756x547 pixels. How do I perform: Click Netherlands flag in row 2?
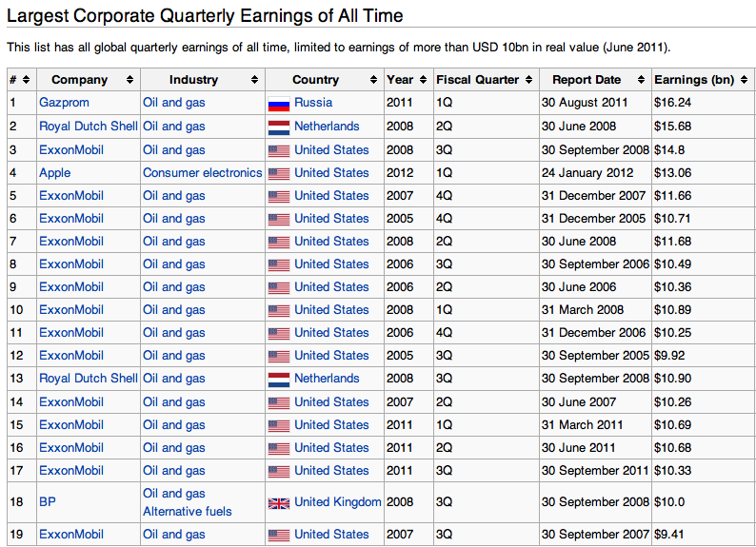coord(278,127)
